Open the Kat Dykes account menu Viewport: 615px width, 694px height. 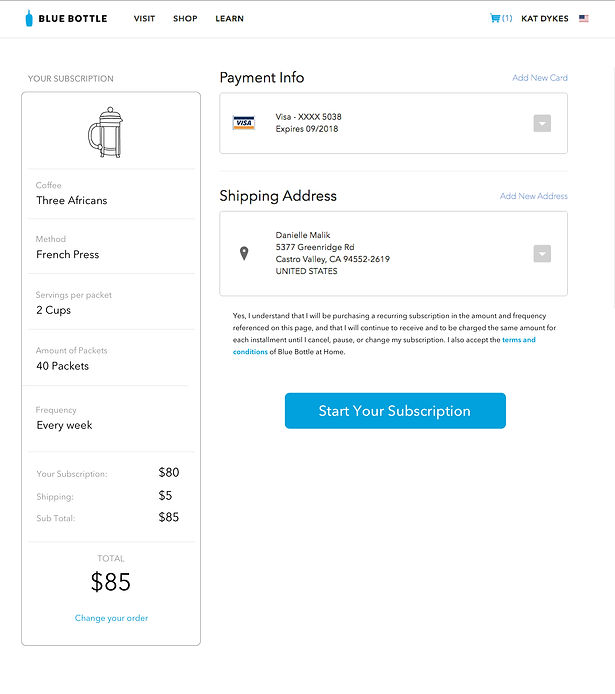click(x=545, y=19)
